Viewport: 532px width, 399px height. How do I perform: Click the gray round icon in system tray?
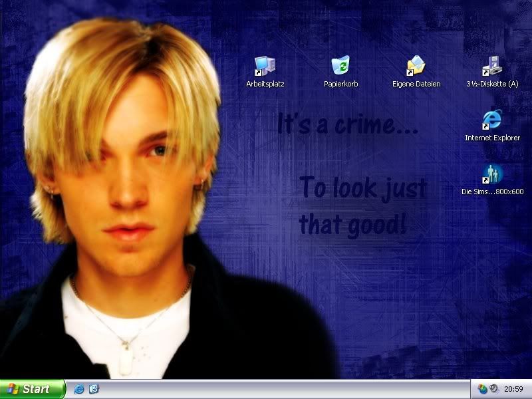[x=493, y=388]
